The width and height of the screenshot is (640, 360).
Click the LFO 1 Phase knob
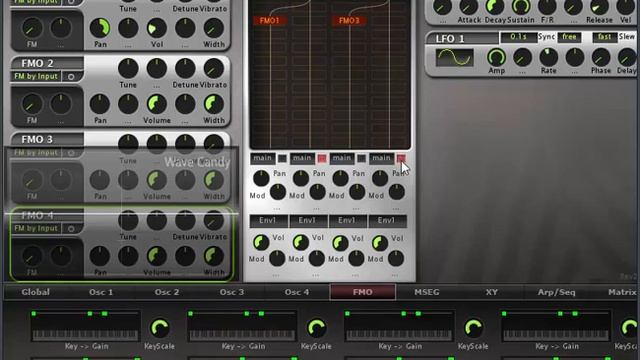click(601, 58)
